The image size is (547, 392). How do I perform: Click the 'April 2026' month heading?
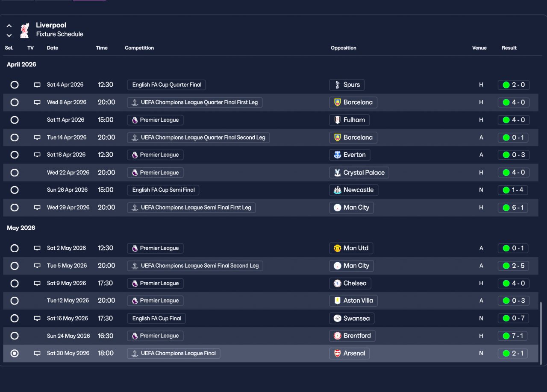pos(21,64)
